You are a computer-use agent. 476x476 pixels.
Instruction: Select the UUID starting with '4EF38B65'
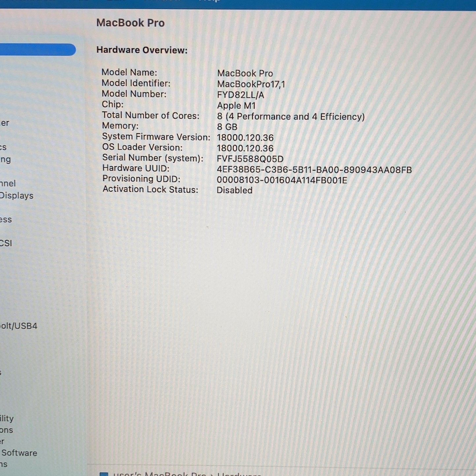[314, 170]
